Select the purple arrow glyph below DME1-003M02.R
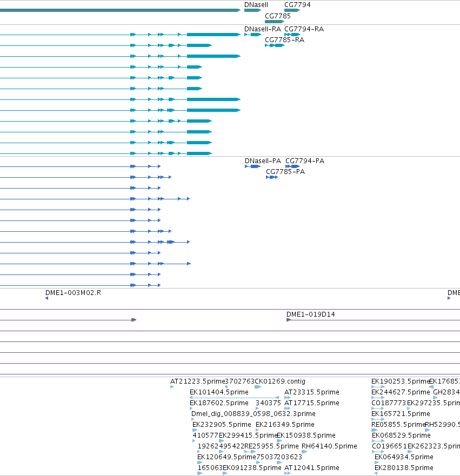Screen dimensions: 460x476 tap(47, 298)
